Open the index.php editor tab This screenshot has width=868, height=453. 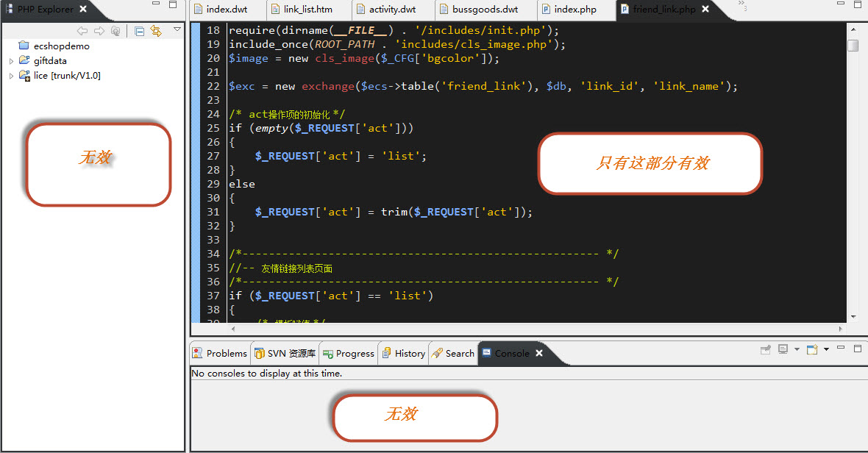coord(574,10)
